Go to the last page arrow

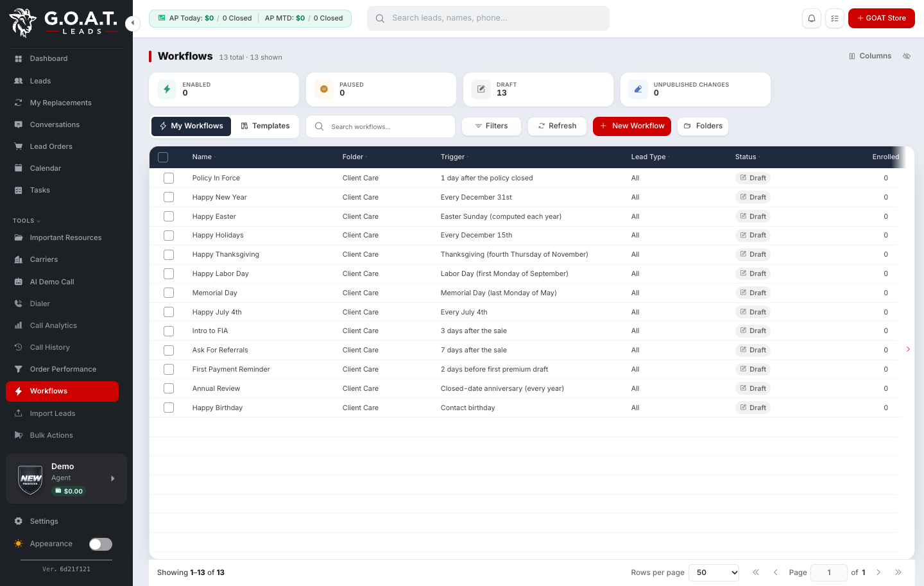[898, 573]
